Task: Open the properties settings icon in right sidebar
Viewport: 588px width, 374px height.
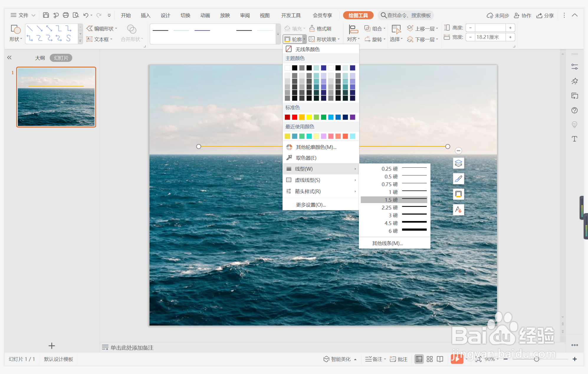Action: pos(574,67)
